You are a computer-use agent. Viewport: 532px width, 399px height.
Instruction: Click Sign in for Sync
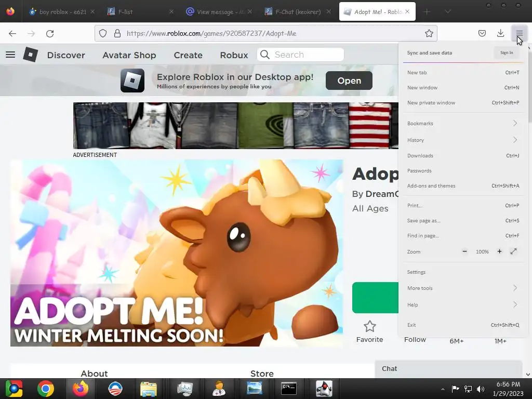coord(507,52)
